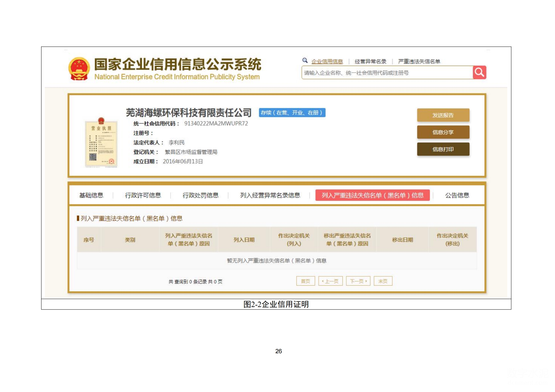
Task: Click the 下一页 pagination arrow button
Action: click(x=358, y=281)
